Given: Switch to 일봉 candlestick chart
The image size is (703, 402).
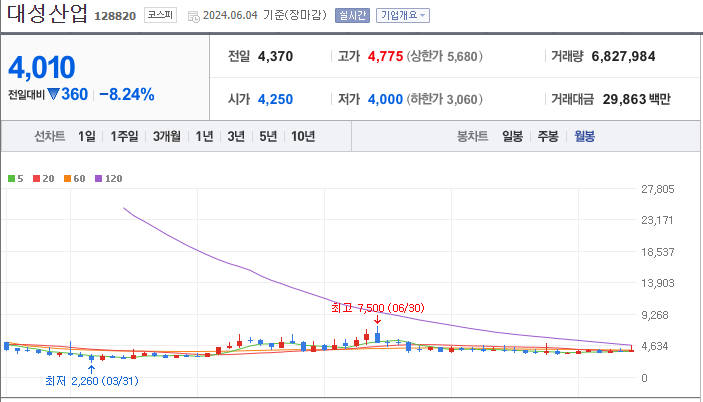Looking at the screenshot, I should (512, 136).
